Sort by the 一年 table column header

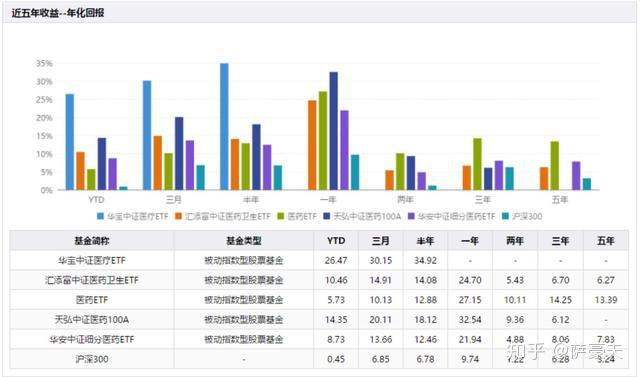[470, 241]
